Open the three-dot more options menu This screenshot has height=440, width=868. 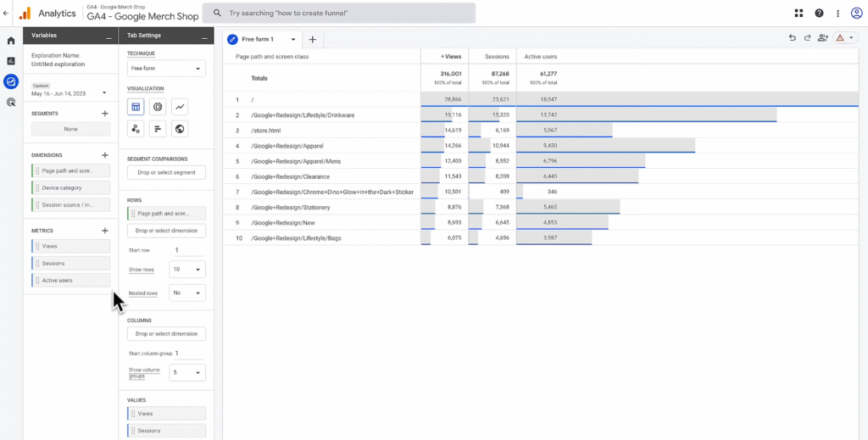point(838,14)
